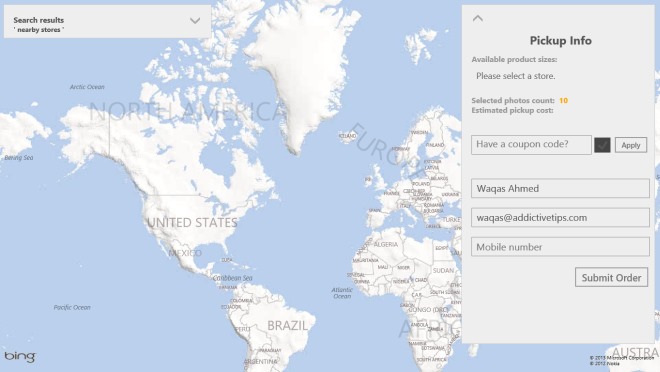Screen dimensions: 660x372
Task: Expand the Search results dropdown chevron
Action: pyautogui.click(x=195, y=21)
